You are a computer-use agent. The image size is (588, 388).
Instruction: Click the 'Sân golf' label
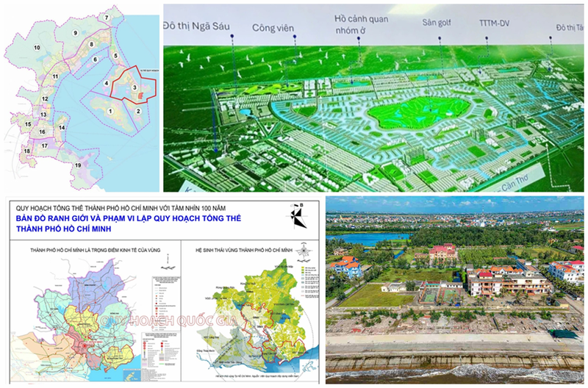click(x=435, y=24)
